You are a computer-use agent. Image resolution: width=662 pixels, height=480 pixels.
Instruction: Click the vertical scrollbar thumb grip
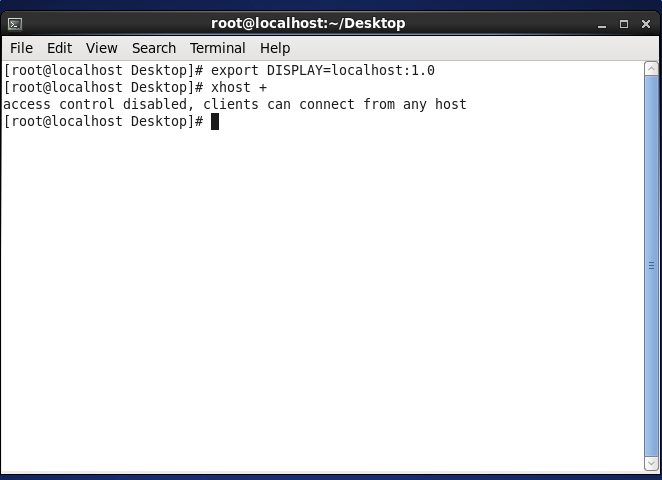652,265
